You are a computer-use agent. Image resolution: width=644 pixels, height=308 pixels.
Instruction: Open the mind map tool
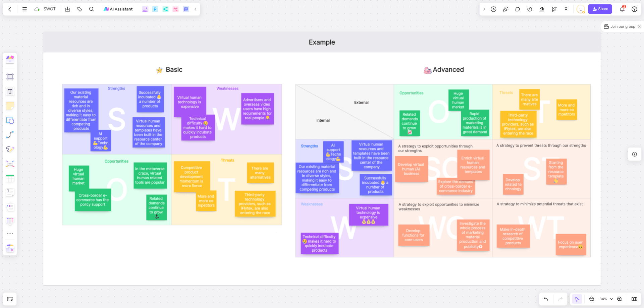tap(10, 164)
